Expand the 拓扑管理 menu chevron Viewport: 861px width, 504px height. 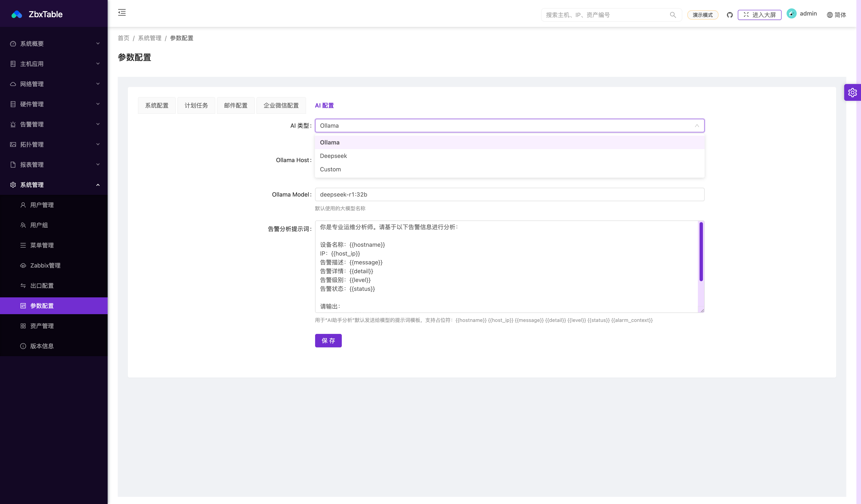[x=98, y=144]
